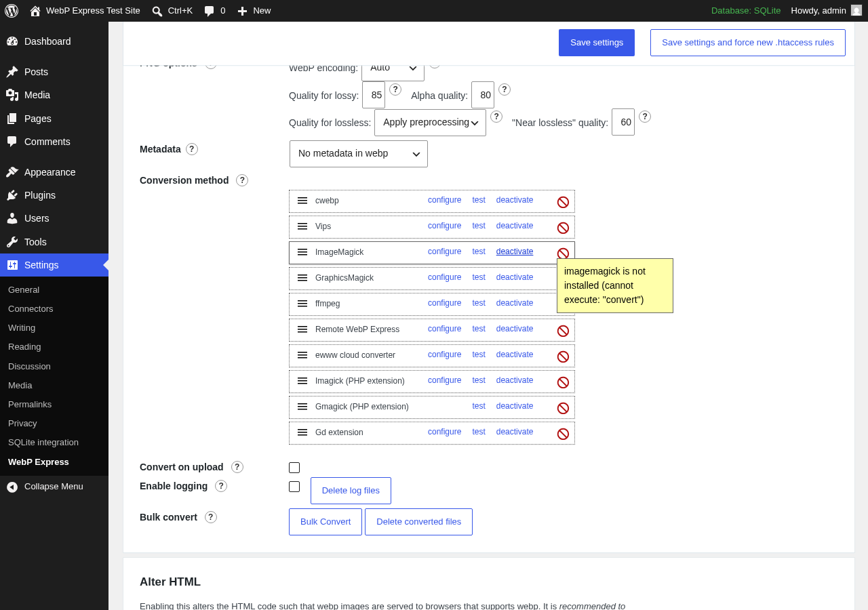The width and height of the screenshot is (868, 610).
Task: Click the Near lossless quality input field
Action: point(623,122)
